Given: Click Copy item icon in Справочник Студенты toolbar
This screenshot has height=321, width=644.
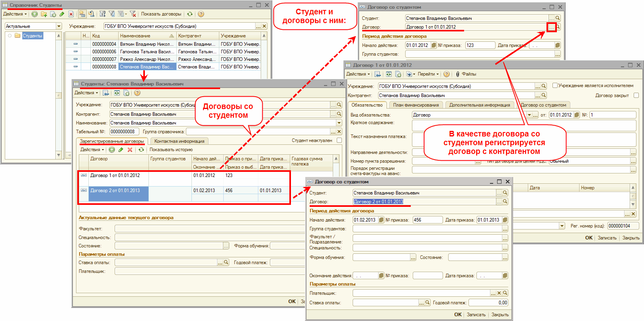Looking at the screenshot, I should click(x=53, y=14).
